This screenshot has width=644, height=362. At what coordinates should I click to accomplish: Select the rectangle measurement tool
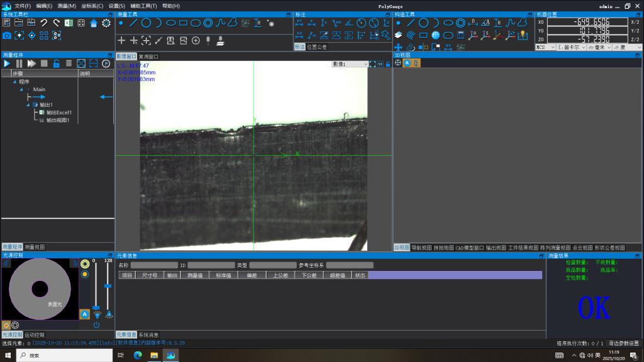click(183, 23)
